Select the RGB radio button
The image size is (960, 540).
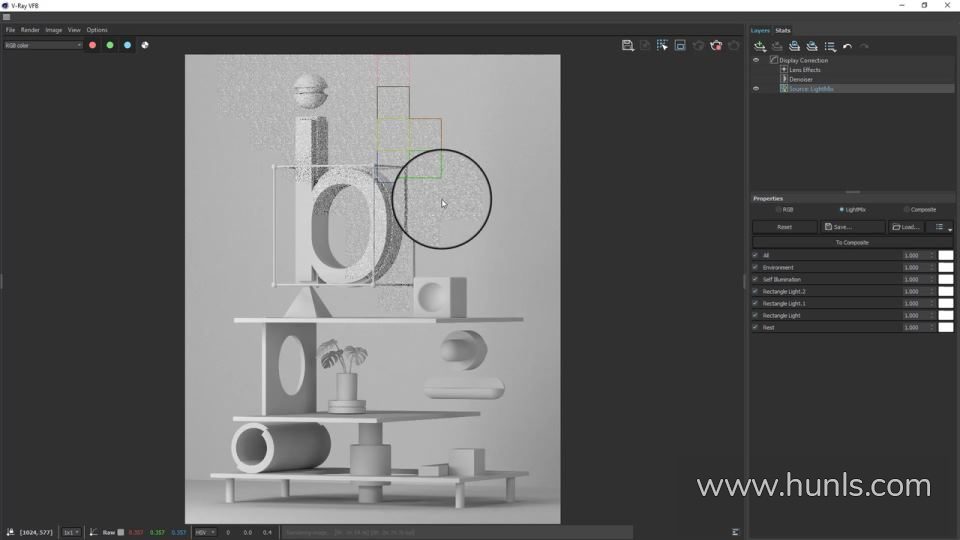(779, 209)
